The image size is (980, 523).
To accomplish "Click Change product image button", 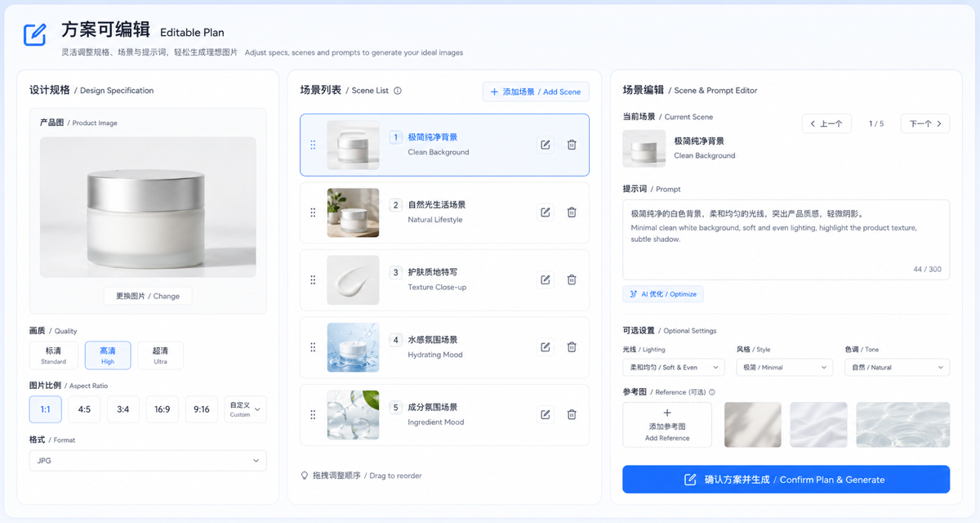I will 148,296.
